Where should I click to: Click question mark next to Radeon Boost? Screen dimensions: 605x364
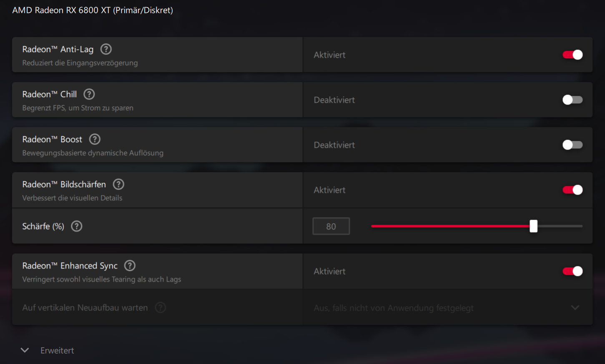[95, 139]
